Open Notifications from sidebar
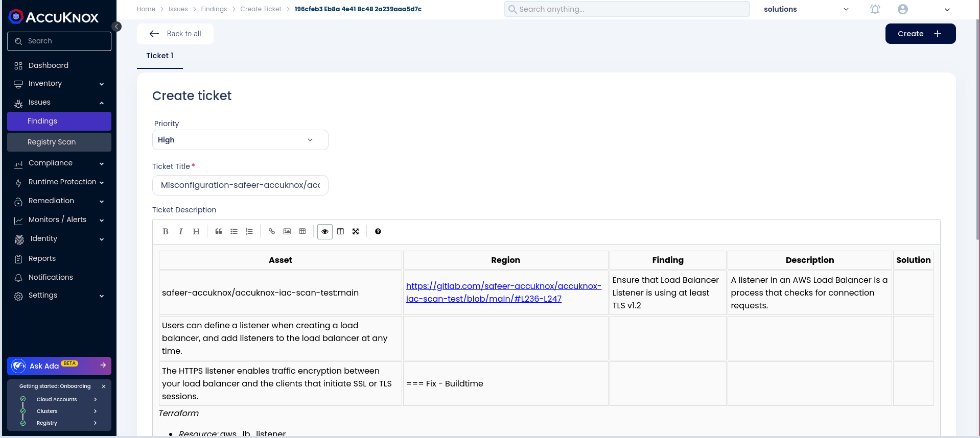The image size is (980, 438). point(59,277)
